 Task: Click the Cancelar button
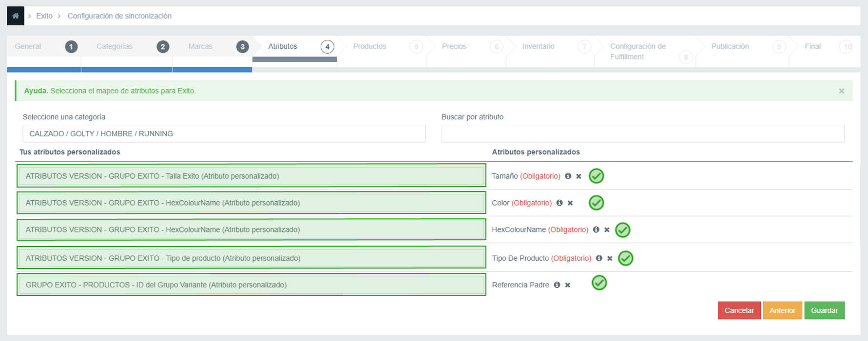739,310
